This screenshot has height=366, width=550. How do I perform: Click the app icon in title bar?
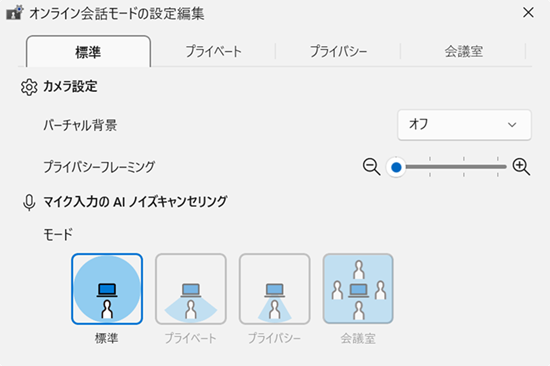click(14, 13)
